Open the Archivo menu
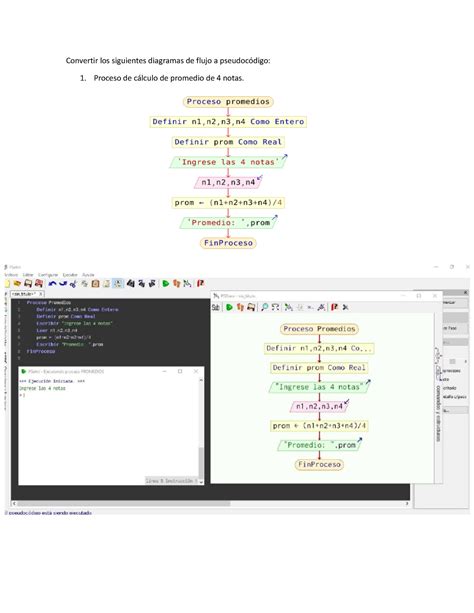Screen dimensions: 474x613 click(11, 275)
